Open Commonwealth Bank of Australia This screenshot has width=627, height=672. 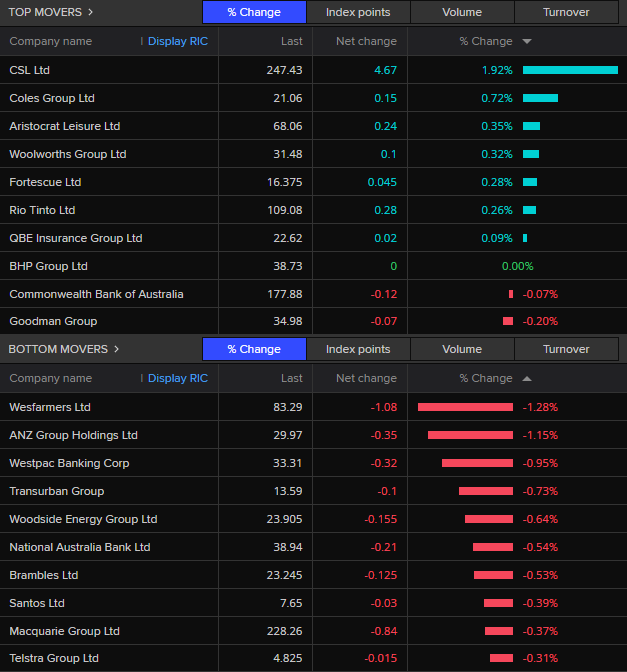pyautogui.click(x=96, y=294)
